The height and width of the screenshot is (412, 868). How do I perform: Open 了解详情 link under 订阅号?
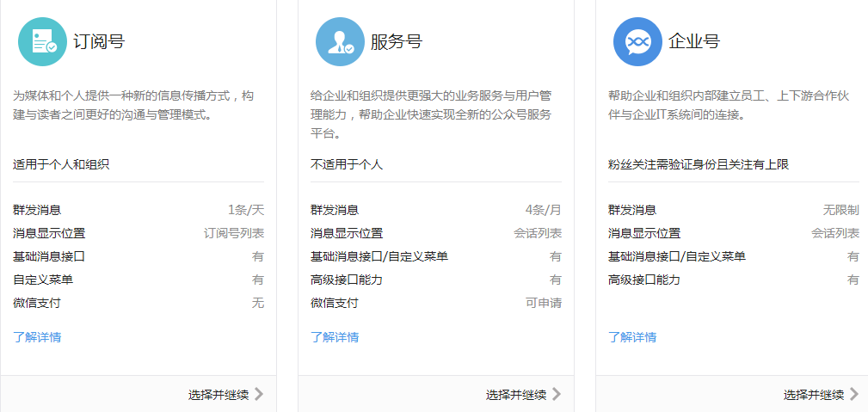click(x=37, y=336)
